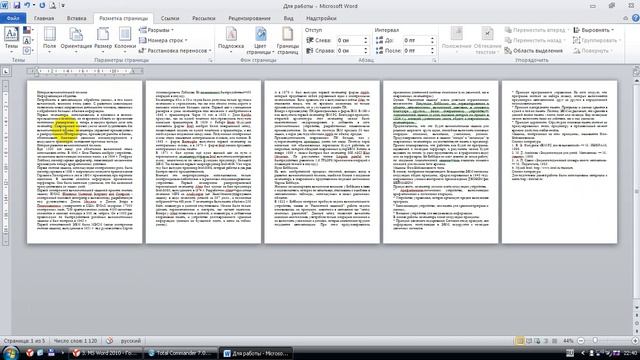Click the Redo icon in quick access toolbar

[x=42, y=6]
